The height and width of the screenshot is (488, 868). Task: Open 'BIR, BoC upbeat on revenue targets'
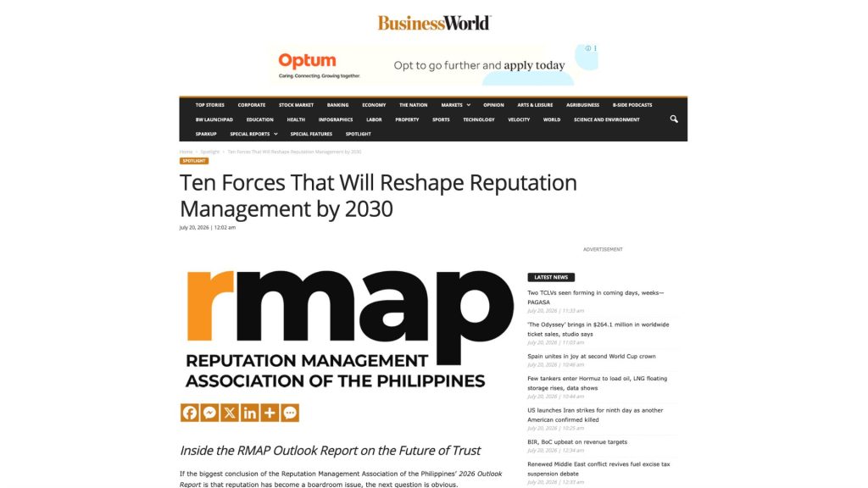[577, 442]
